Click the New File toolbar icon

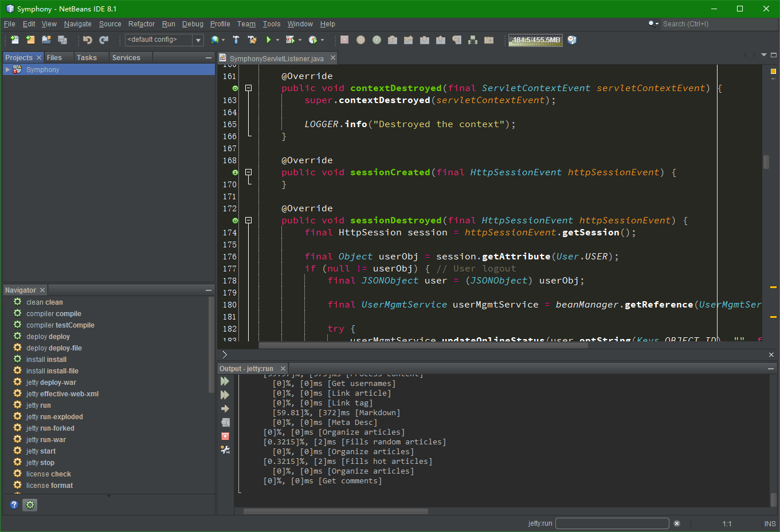(14, 40)
